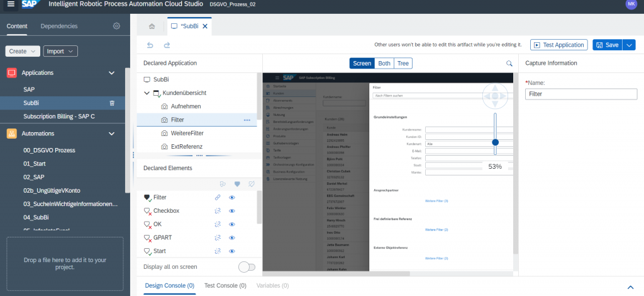This screenshot has width=644, height=296.
Task: Switch to the Dependencies tab
Action: point(59,26)
